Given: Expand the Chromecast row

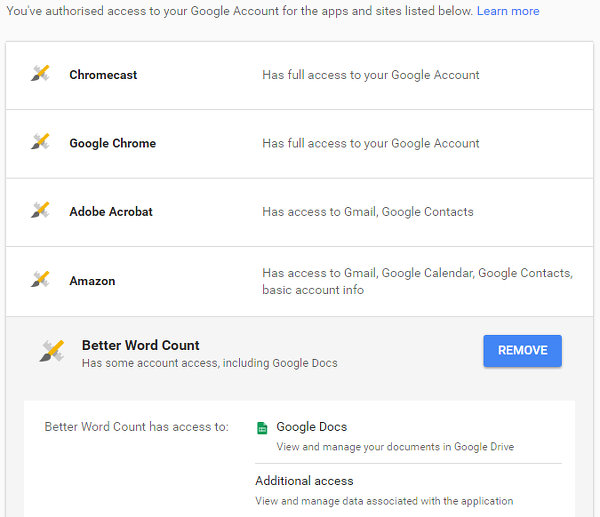Looking at the screenshot, I should click(299, 75).
